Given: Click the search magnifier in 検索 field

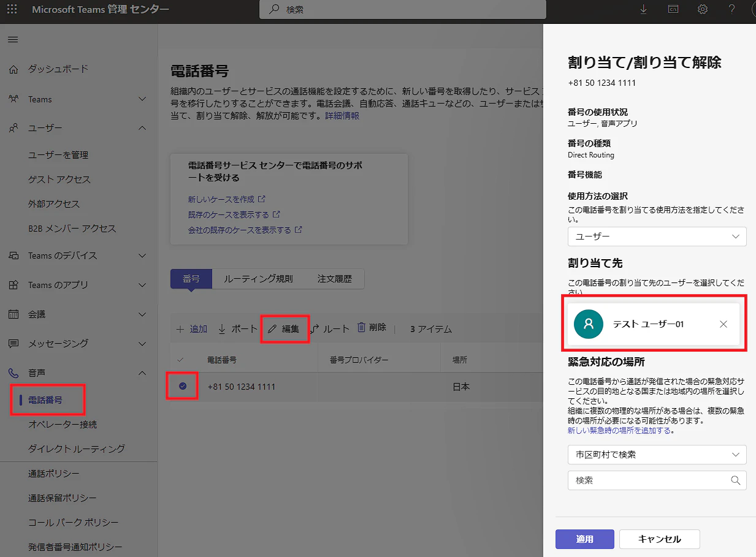Looking at the screenshot, I should (x=736, y=481).
